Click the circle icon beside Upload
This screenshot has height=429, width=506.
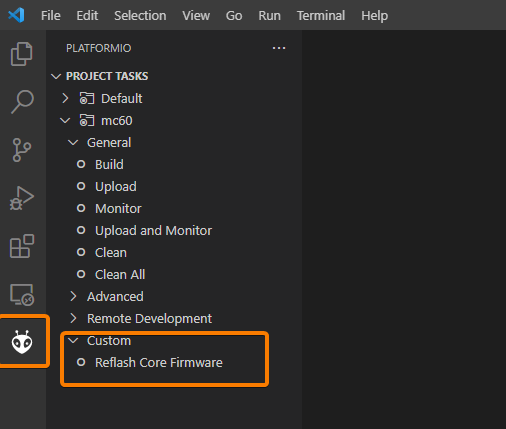(81, 186)
